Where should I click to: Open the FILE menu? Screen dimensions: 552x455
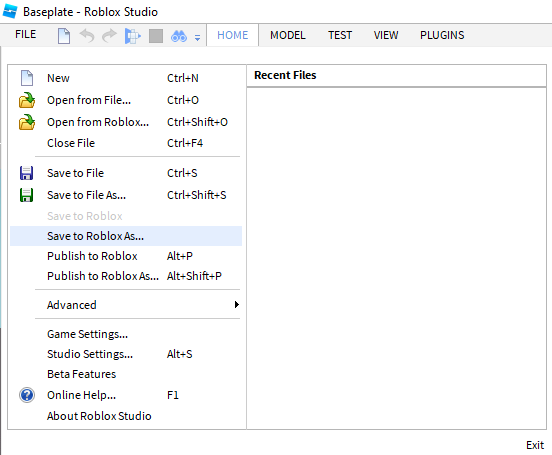click(x=25, y=35)
